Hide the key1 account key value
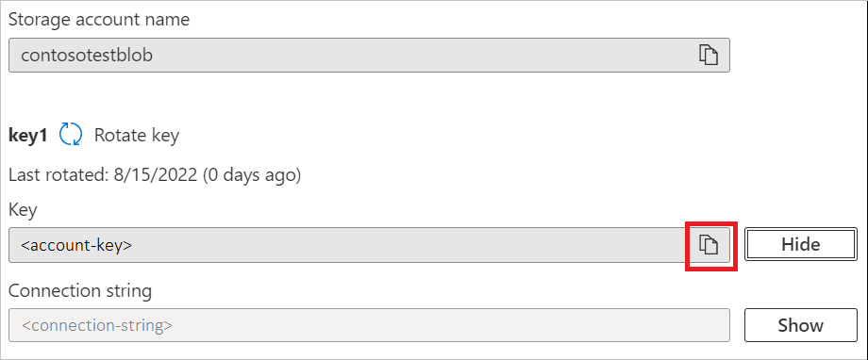The width and height of the screenshot is (868, 360). point(800,244)
